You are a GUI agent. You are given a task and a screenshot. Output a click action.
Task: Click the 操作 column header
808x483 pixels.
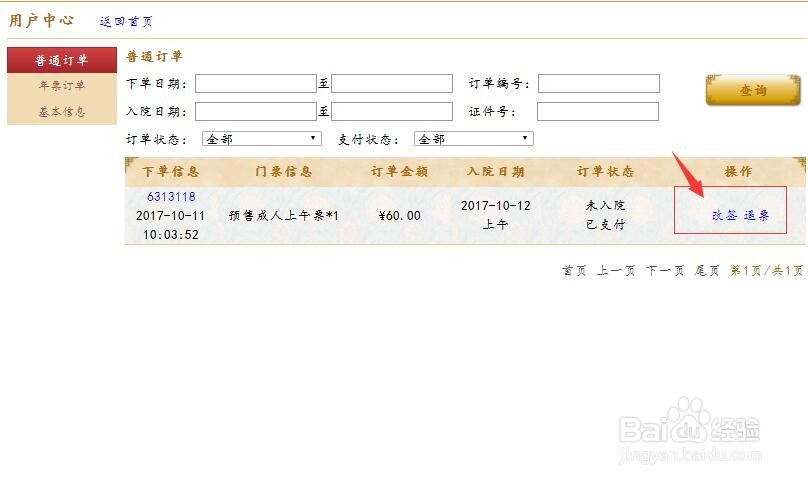(x=738, y=172)
